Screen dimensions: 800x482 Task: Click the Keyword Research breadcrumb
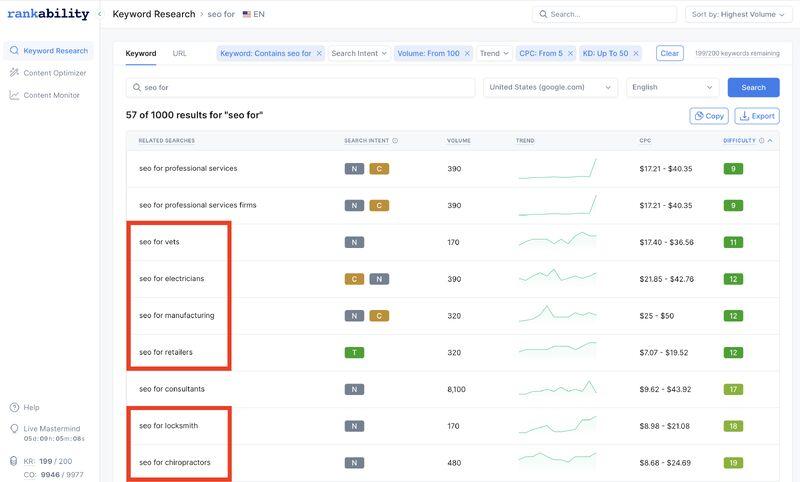[x=154, y=14]
